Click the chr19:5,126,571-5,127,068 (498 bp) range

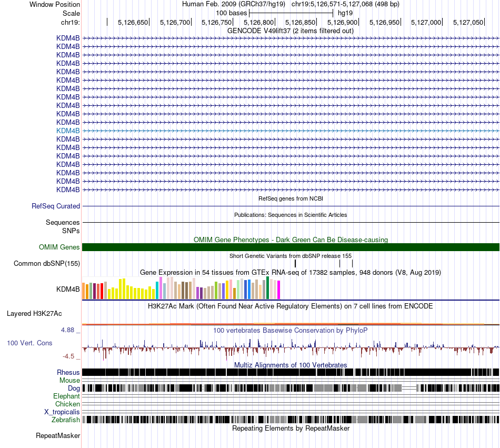click(x=345, y=4)
